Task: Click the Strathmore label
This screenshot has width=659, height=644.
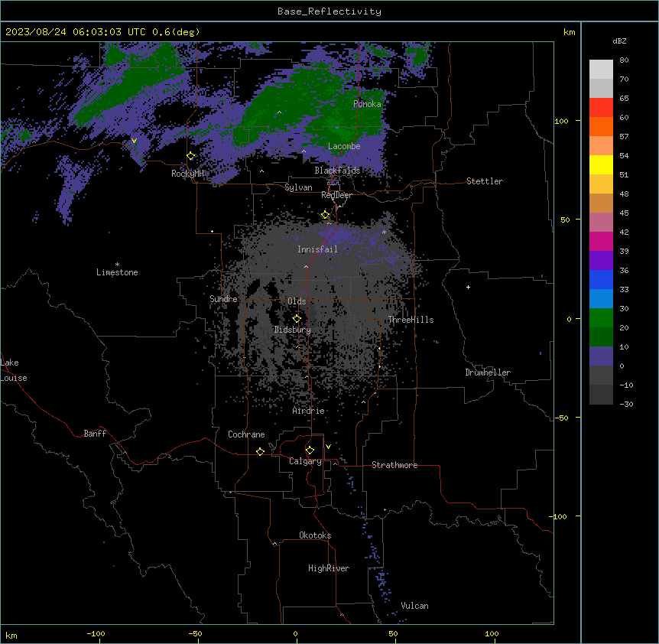Action: (394, 465)
